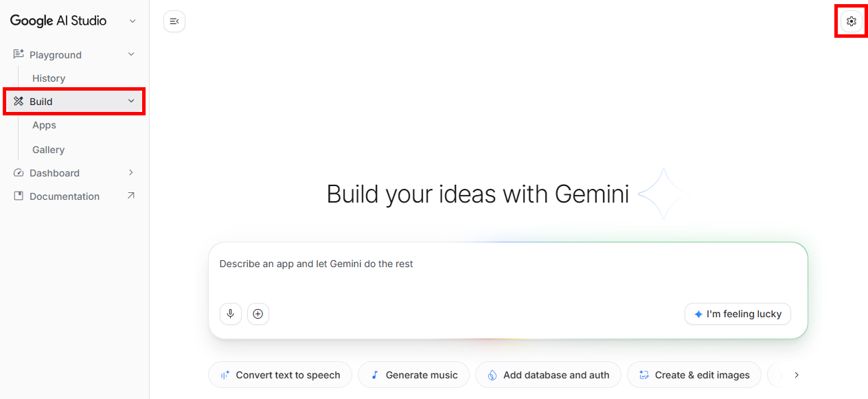Open Apps under Build

point(44,125)
